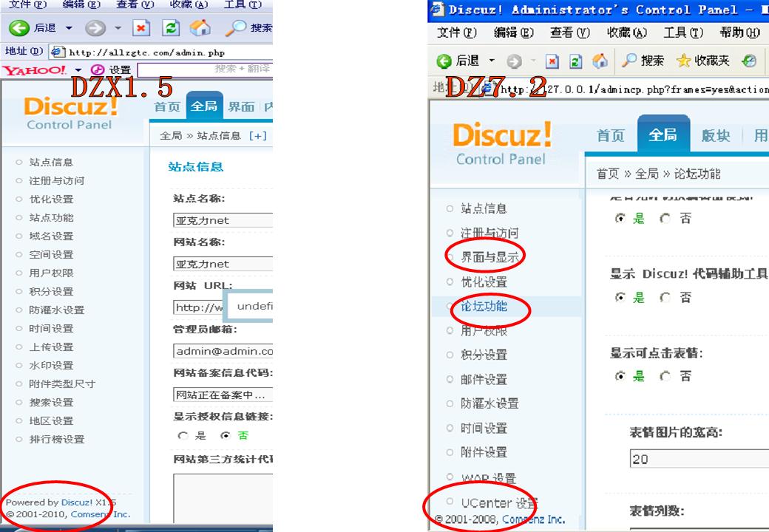The width and height of the screenshot is (769, 532).
Task: Open 附件类型尺寸 in the DZX1.5 sidebar
Action: [62, 384]
